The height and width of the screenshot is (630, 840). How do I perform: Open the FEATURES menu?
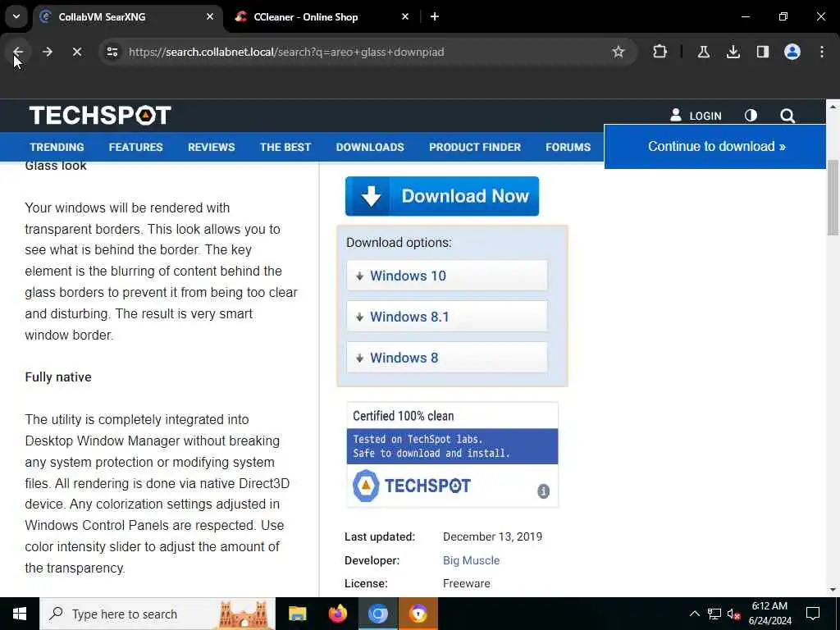click(x=135, y=147)
